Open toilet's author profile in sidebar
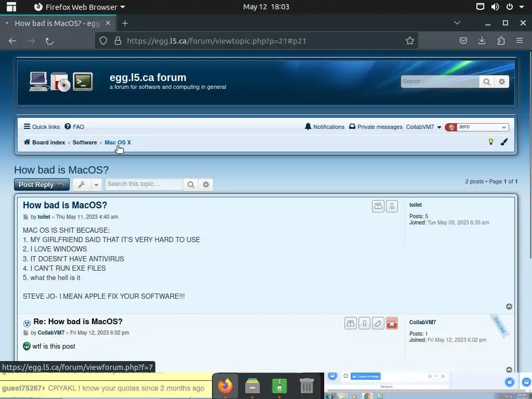532x399 pixels. pyautogui.click(x=415, y=205)
